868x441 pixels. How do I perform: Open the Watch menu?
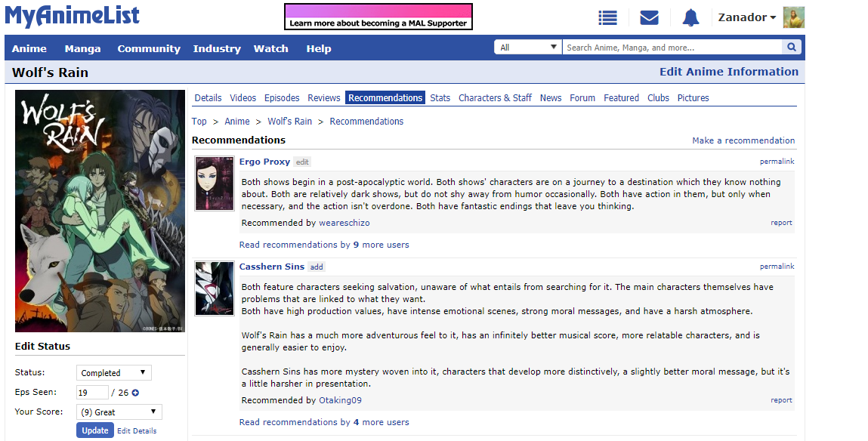click(x=270, y=48)
